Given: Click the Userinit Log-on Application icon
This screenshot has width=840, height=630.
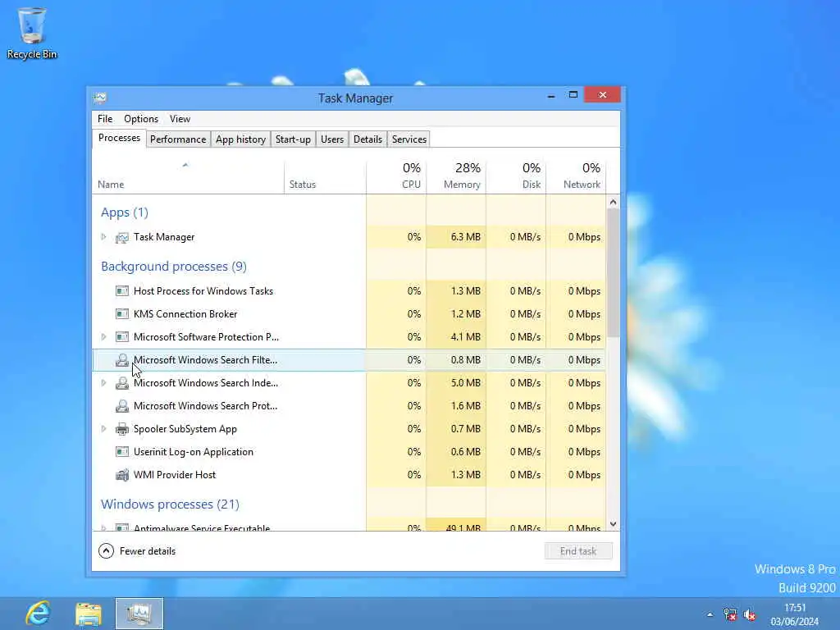Looking at the screenshot, I should [x=122, y=452].
